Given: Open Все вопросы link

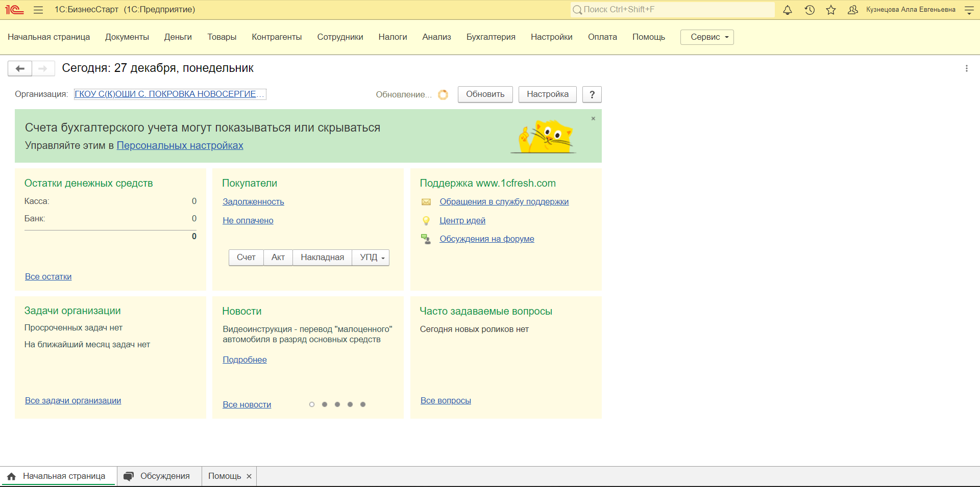Looking at the screenshot, I should (446, 401).
